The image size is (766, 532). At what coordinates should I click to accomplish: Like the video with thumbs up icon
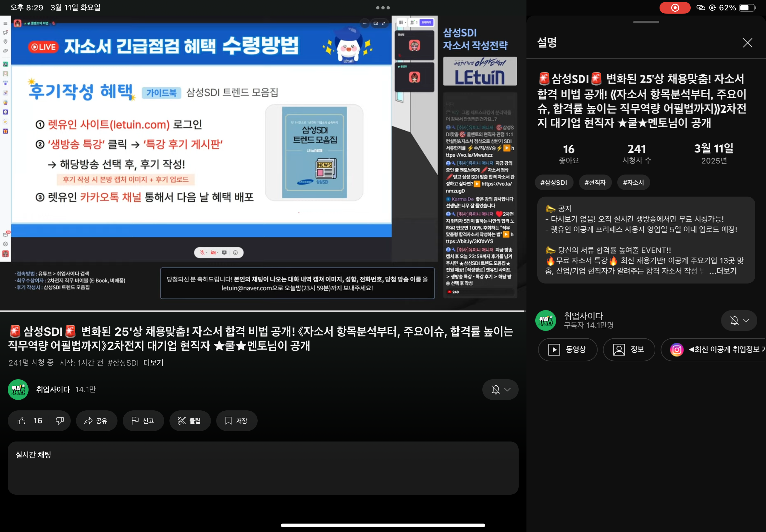(x=22, y=421)
